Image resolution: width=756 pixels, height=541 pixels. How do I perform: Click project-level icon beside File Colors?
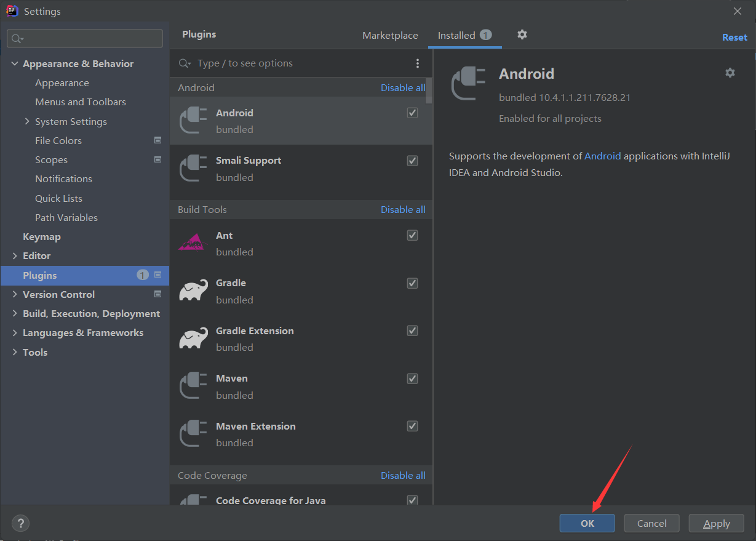pos(157,140)
